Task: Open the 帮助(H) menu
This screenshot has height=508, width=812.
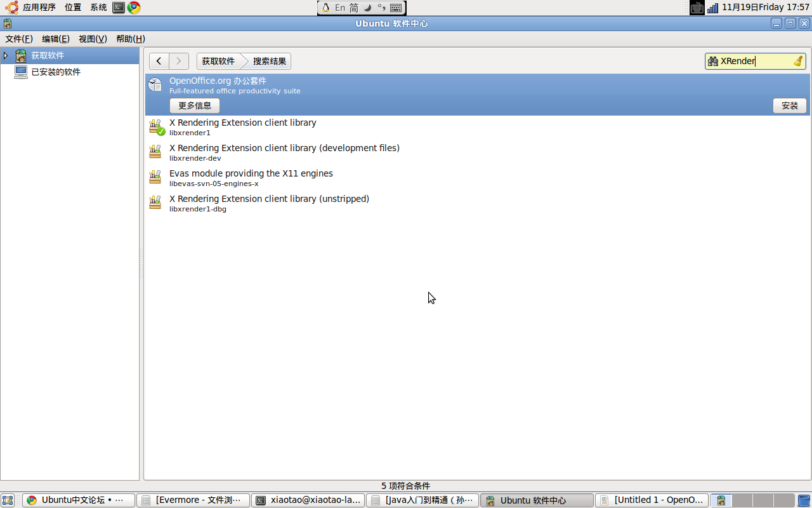Action: click(x=131, y=39)
